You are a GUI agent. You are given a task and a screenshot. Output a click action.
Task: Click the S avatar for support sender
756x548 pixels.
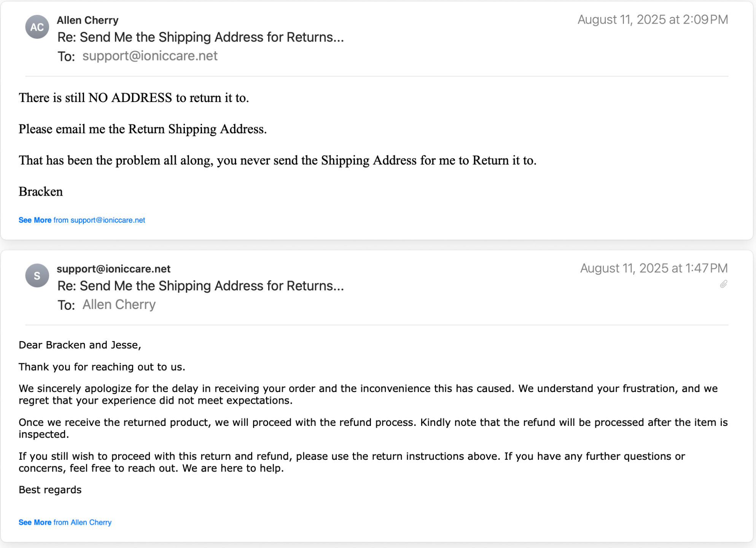[37, 276]
